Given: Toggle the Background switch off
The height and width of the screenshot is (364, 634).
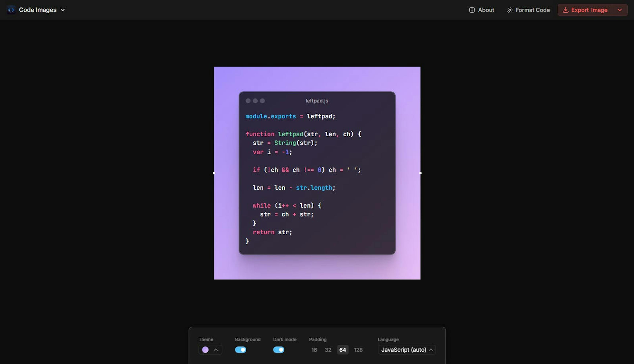Looking at the screenshot, I should (x=241, y=350).
